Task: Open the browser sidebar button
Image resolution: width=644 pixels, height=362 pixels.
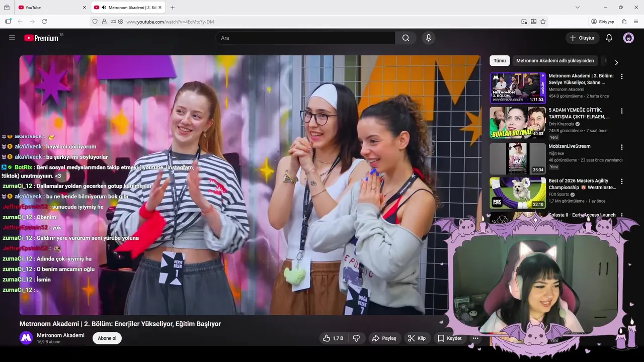Action: pyautogui.click(x=8, y=22)
